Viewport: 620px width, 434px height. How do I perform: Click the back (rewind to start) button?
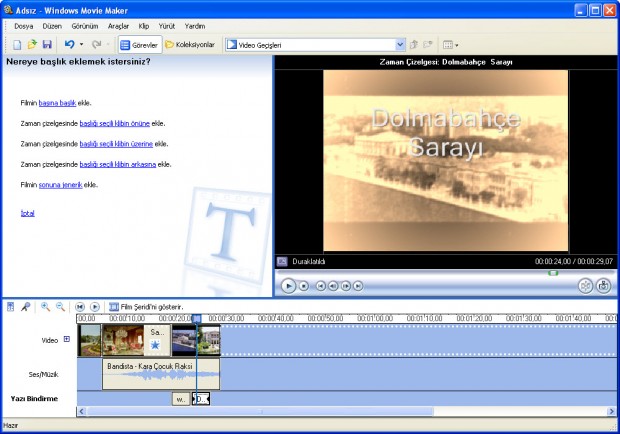pyautogui.click(x=321, y=286)
